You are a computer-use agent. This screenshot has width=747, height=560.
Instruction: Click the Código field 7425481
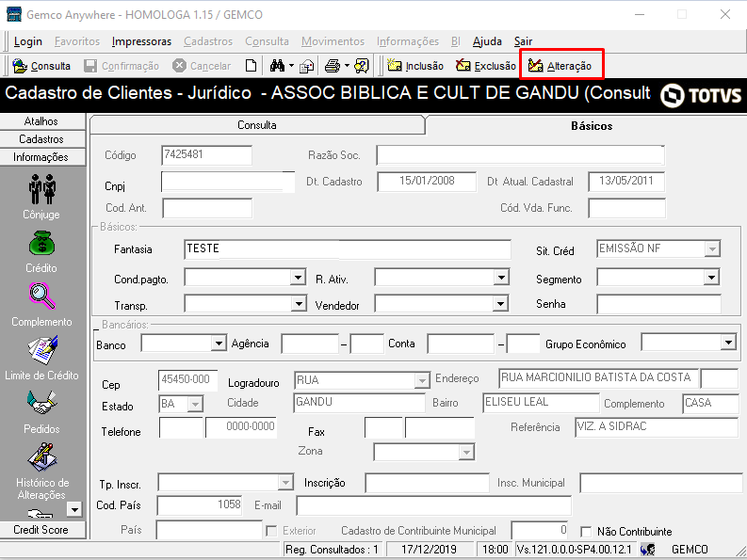tap(206, 155)
